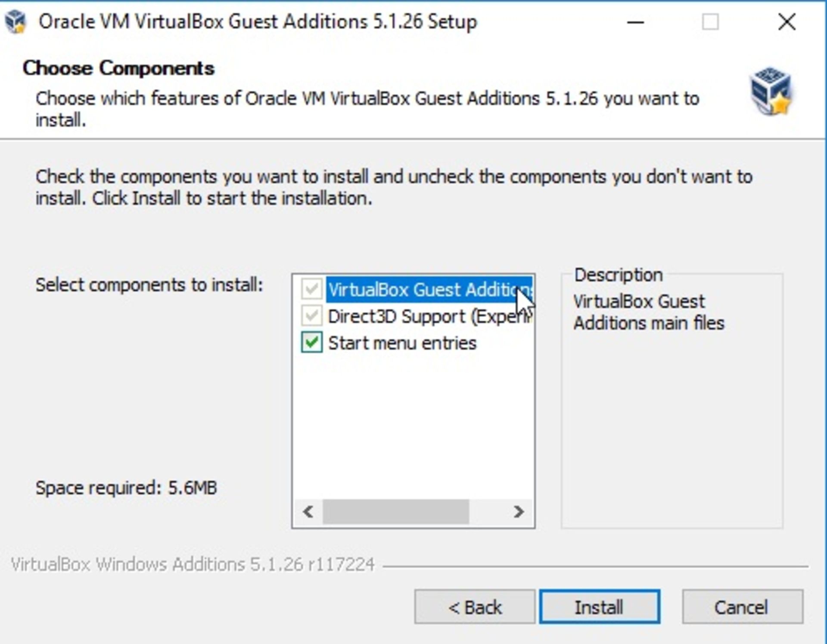Viewport: 827px width, 644px height.
Task: Click the empty area in the components list
Action: click(x=413, y=426)
